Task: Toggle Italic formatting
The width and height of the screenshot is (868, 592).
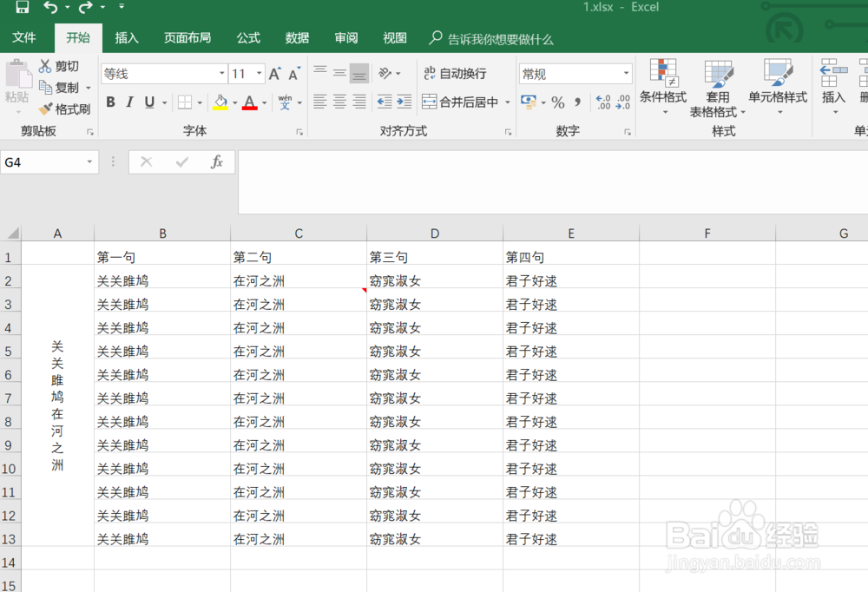Action: [129, 102]
